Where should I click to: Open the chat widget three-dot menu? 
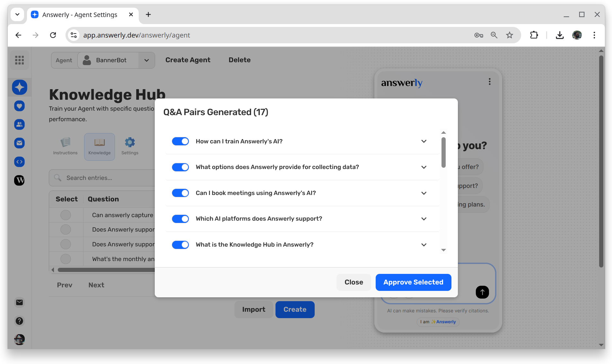(489, 82)
